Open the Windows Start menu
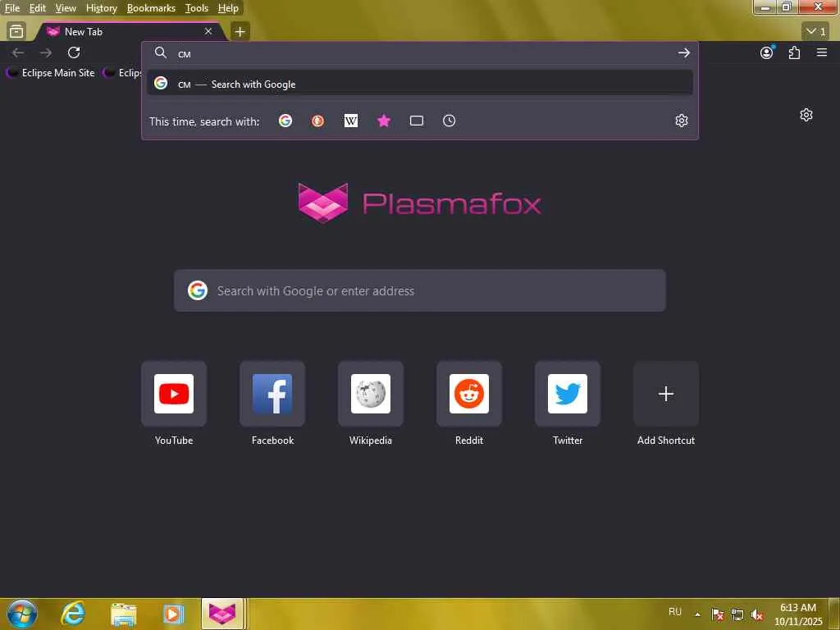Image resolution: width=840 pixels, height=630 pixels. tap(22, 614)
